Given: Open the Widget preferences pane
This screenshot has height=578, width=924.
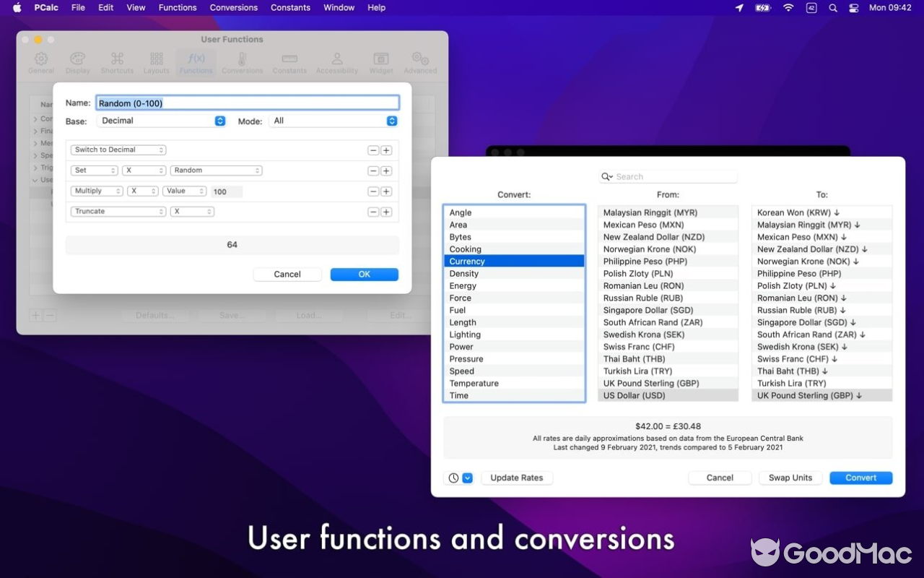Looking at the screenshot, I should [380, 62].
